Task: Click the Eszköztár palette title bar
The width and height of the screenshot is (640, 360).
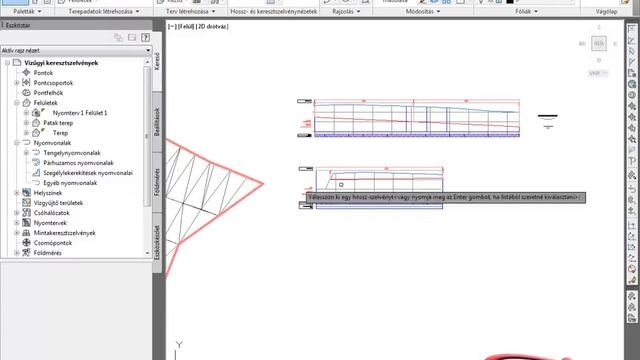Action: tap(76, 25)
